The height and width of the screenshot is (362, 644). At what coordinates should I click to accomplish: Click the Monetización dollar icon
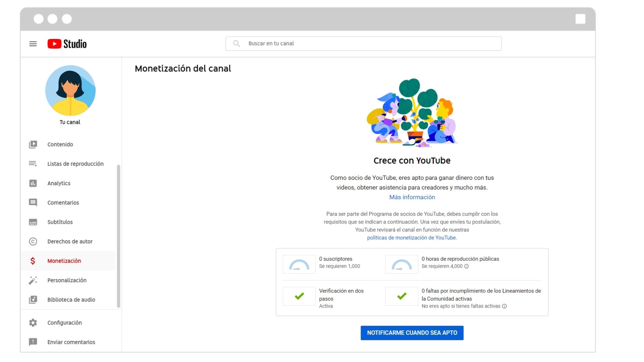coord(33,261)
